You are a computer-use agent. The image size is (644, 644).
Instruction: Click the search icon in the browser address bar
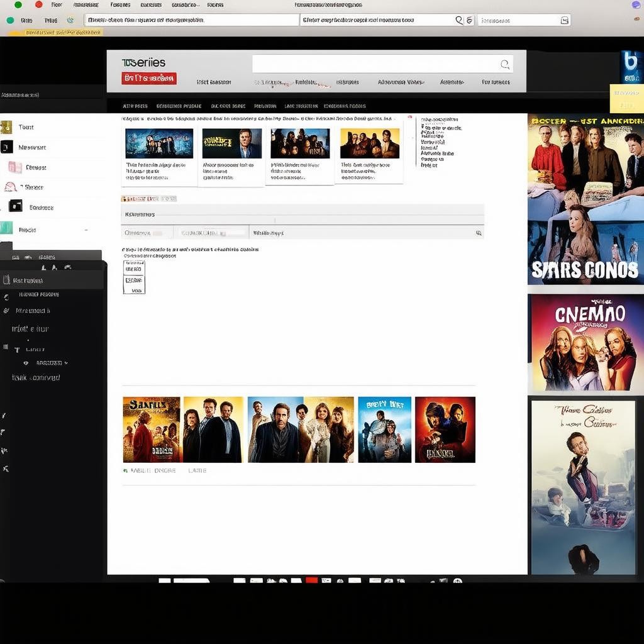coord(459,20)
